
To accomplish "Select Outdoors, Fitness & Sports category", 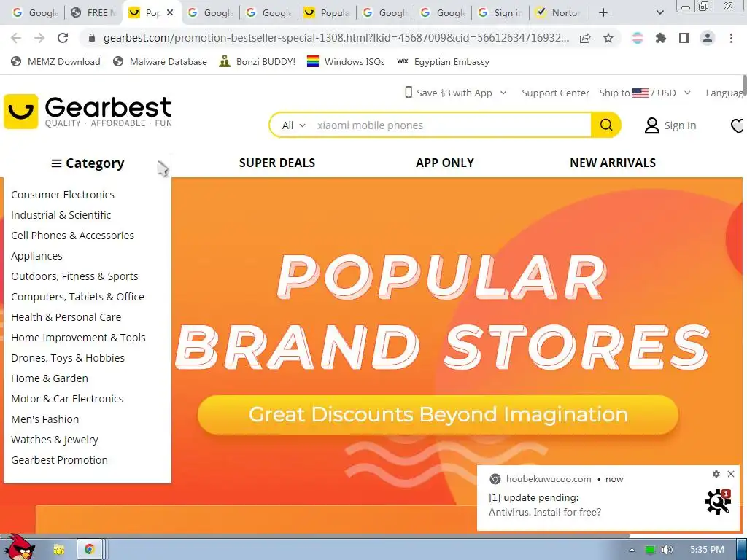I will [74, 276].
